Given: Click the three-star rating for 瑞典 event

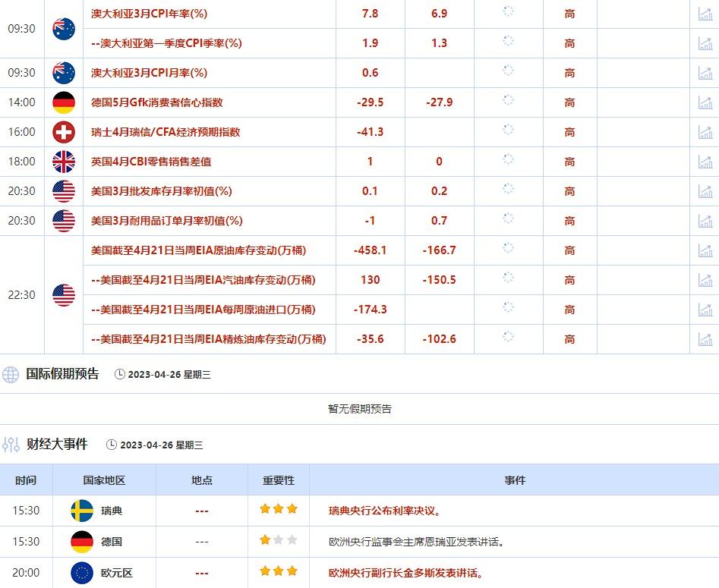Looking at the screenshot, I should (x=278, y=509).
